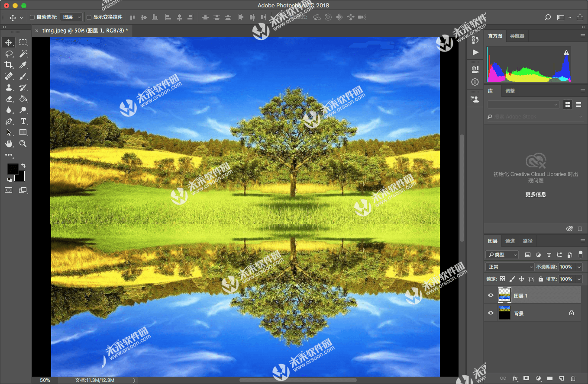This screenshot has width=588, height=384.
Task: Create a new layer group
Action: click(550, 378)
